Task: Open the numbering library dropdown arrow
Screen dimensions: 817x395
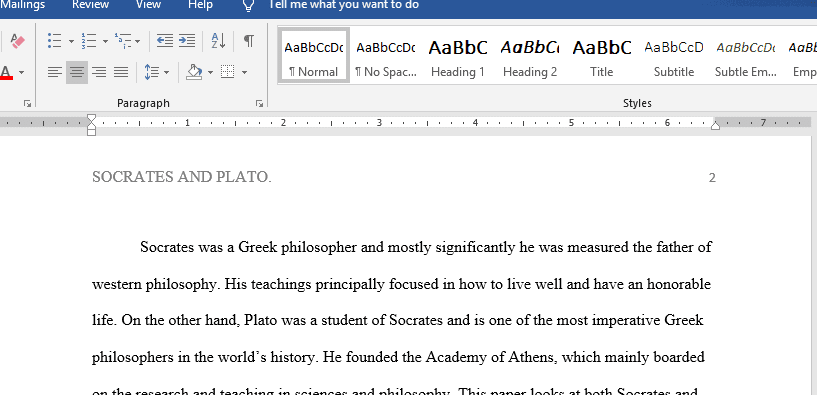Action: tap(105, 41)
